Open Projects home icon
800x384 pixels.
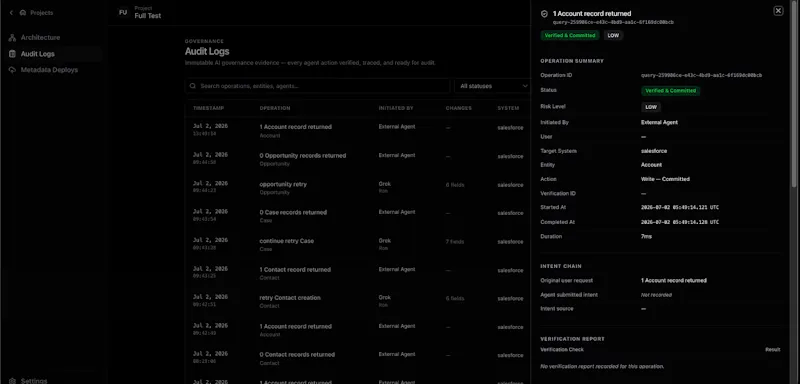(x=22, y=13)
